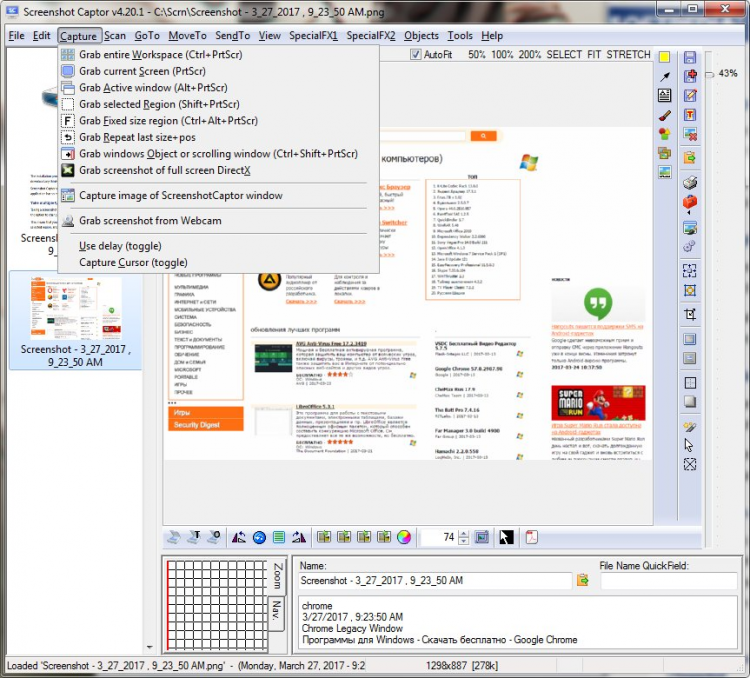750x678 pixels.
Task: Click the mouse pointer icon in right toolbar
Action: pos(689,445)
